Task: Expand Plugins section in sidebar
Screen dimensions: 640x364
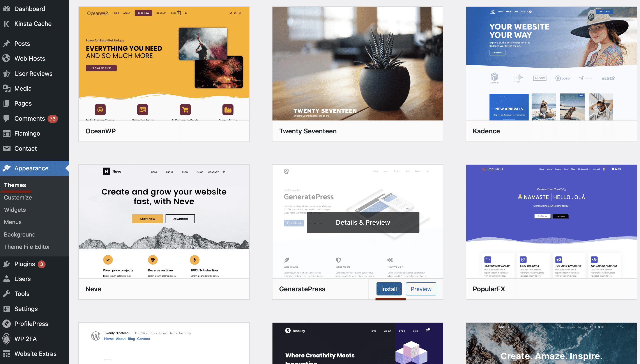Action: [24, 264]
